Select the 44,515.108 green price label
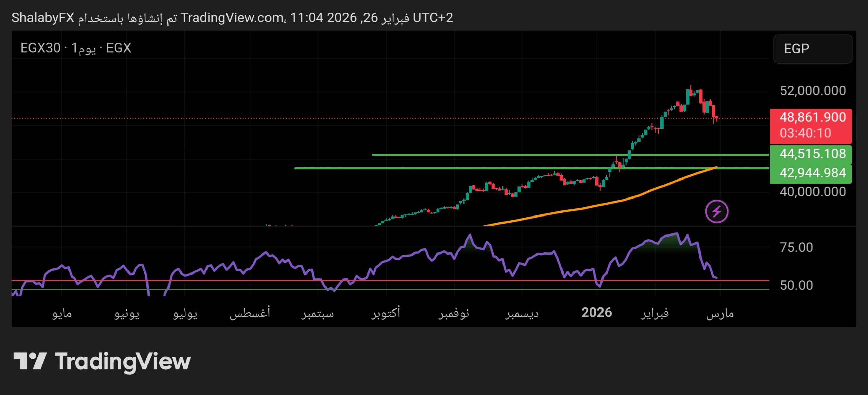Screen dimensions: 868x395 click(812, 154)
